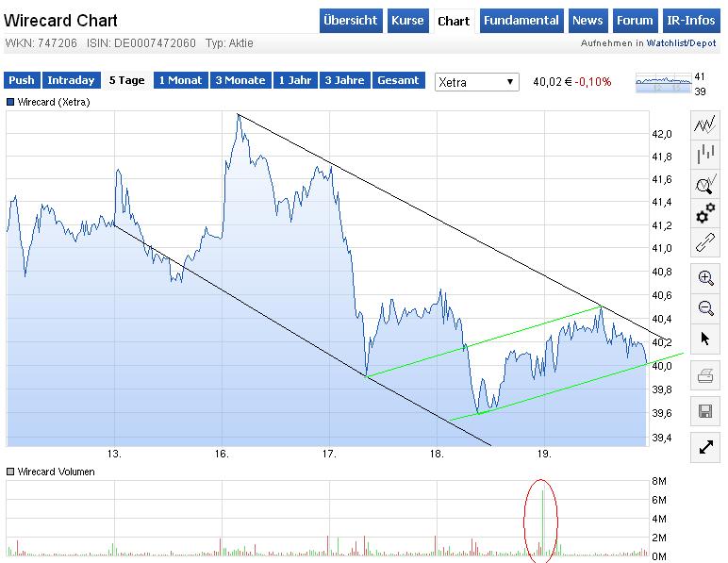Screen dimensions: 728x563
Task: Open the chart analysis magnifier tool
Action: [704, 185]
